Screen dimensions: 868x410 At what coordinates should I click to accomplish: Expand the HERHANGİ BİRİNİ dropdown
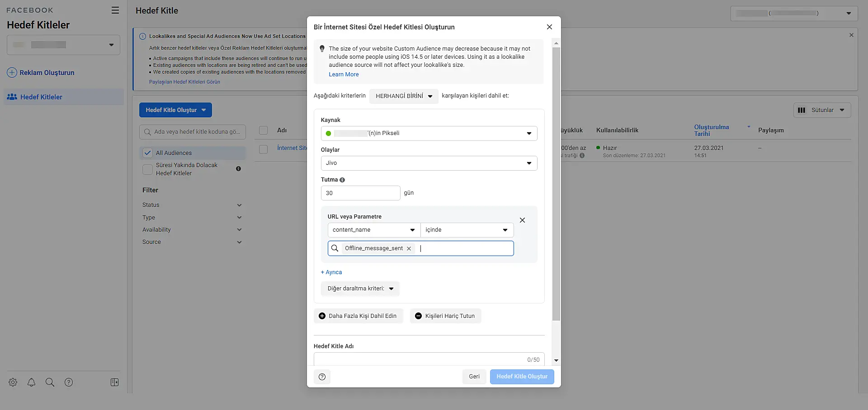pos(404,96)
